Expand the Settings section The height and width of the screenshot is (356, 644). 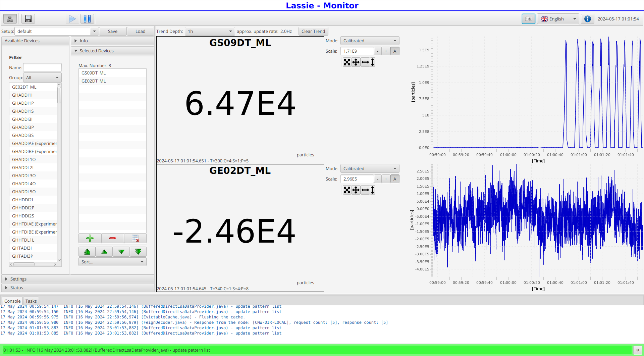78,279
